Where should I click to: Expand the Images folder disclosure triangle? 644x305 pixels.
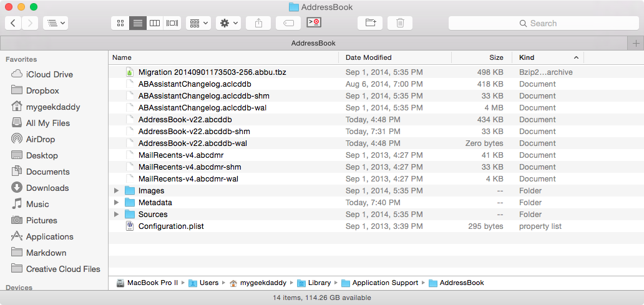[116, 190]
